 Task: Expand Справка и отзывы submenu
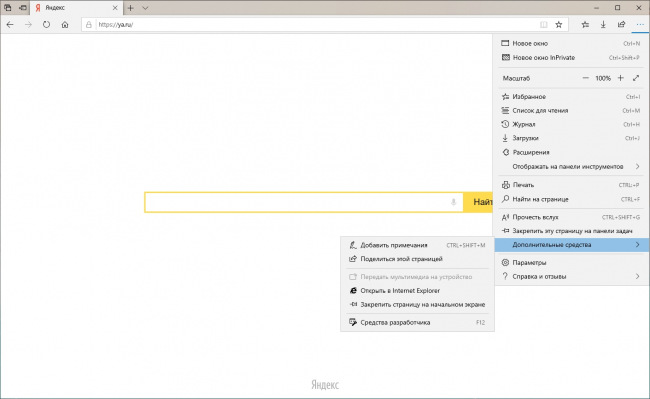(x=571, y=276)
